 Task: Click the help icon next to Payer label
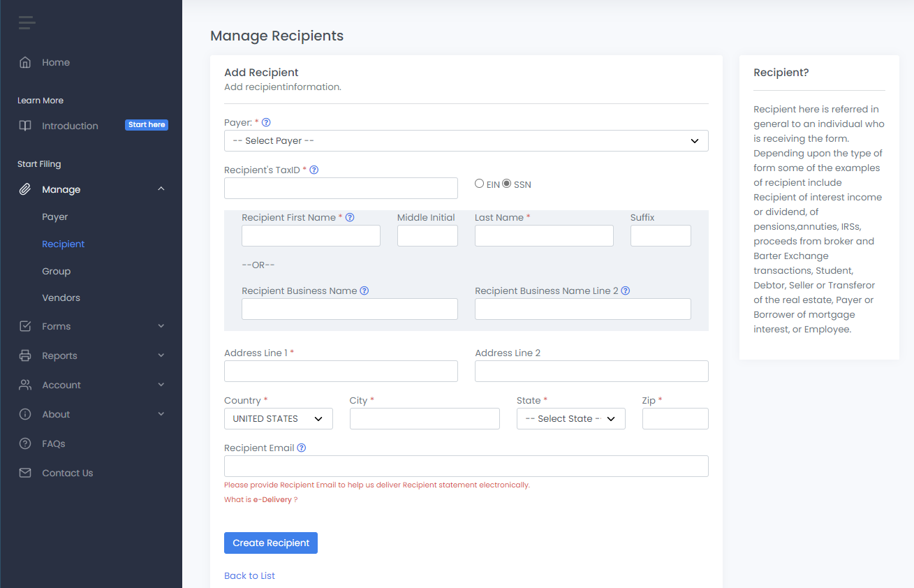point(266,123)
